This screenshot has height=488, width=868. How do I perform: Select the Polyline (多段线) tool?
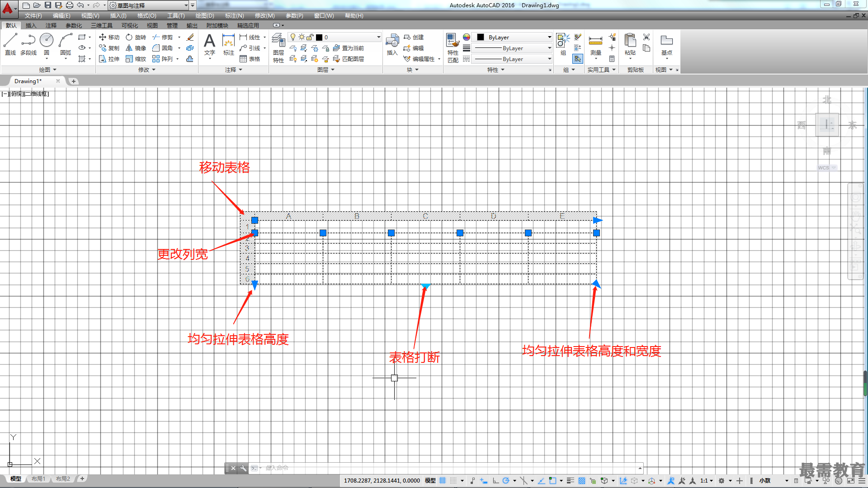(28, 44)
